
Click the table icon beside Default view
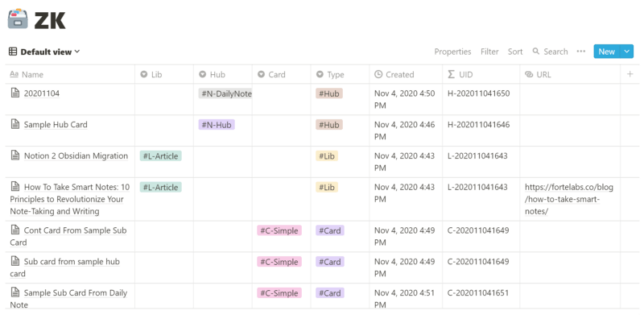click(x=13, y=52)
